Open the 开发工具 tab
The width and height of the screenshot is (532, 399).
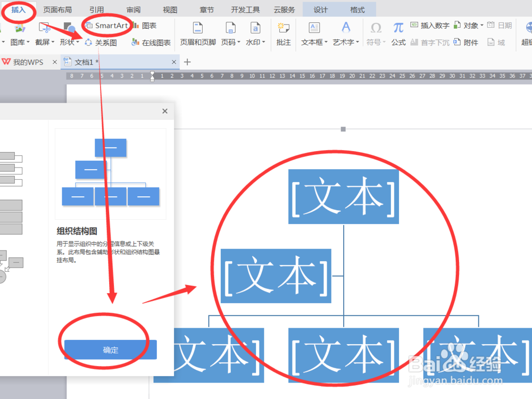(245, 10)
